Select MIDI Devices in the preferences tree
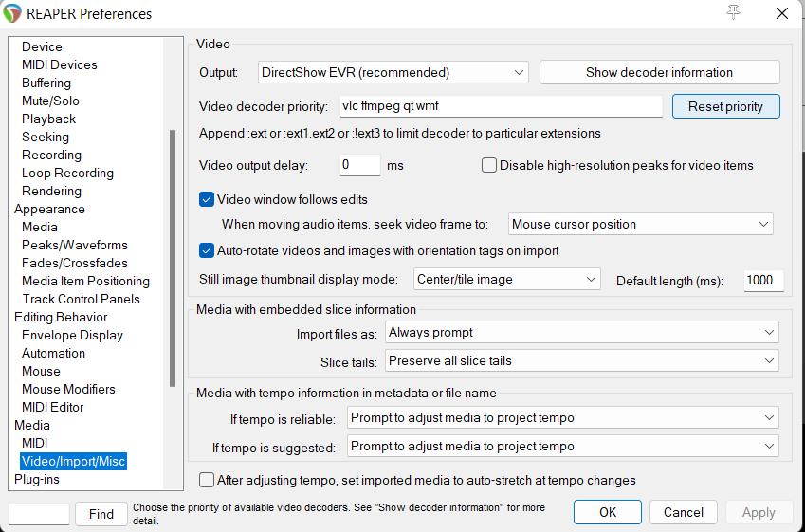 (60, 64)
